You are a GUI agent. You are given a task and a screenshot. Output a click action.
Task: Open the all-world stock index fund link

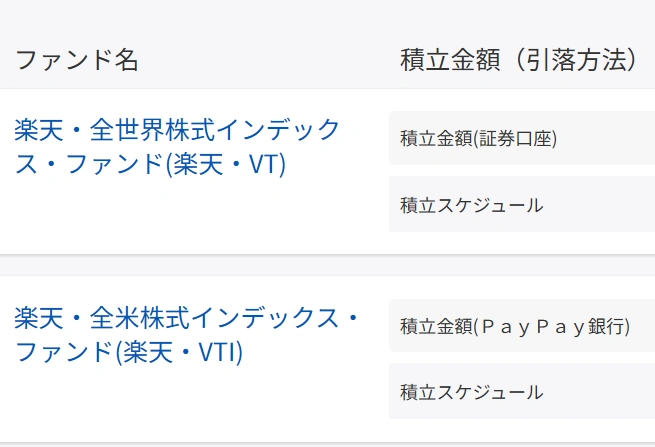178,130
